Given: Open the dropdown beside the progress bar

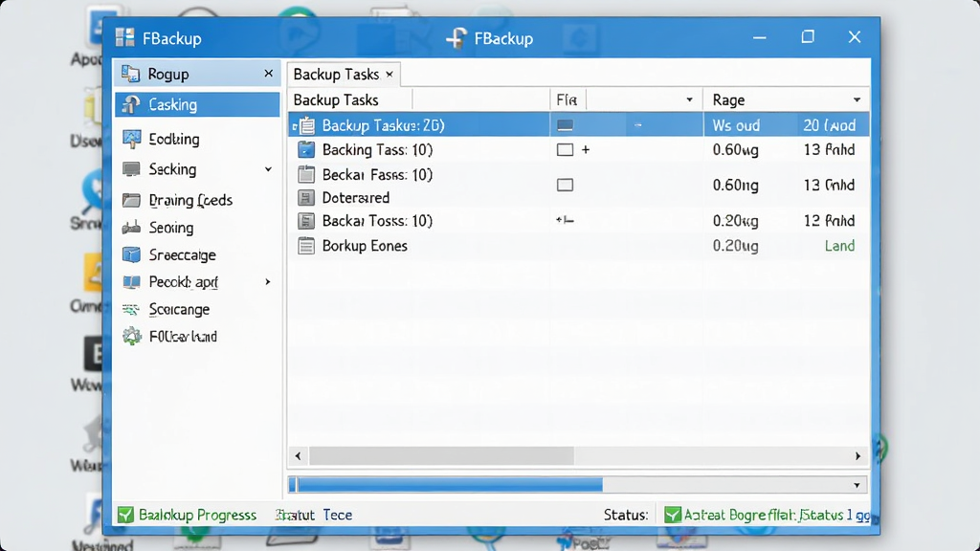Looking at the screenshot, I should point(857,485).
